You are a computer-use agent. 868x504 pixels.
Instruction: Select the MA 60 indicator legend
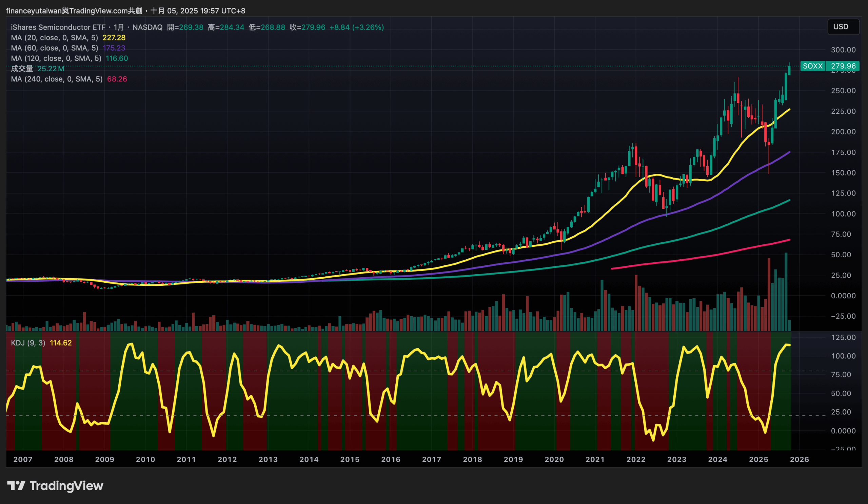55,48
